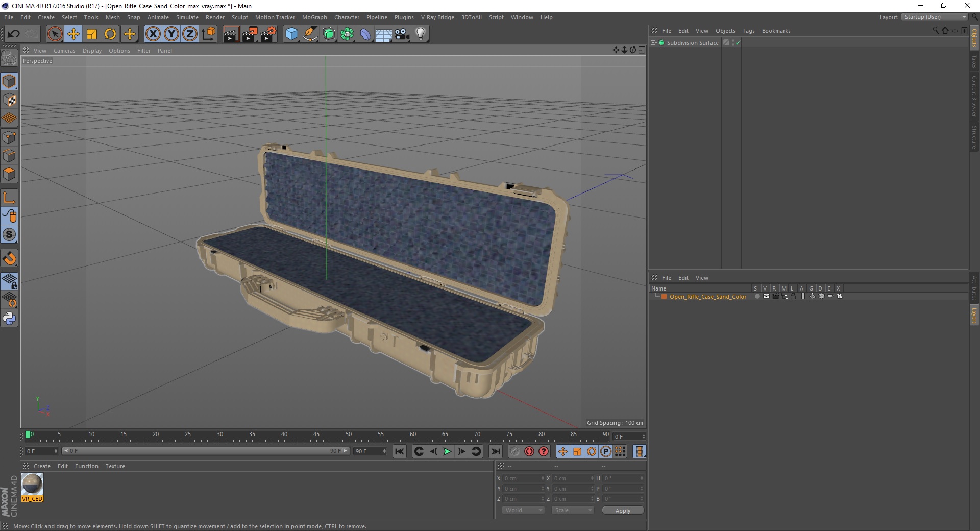Play the animation forwards
The image size is (980, 531).
pyautogui.click(x=447, y=451)
